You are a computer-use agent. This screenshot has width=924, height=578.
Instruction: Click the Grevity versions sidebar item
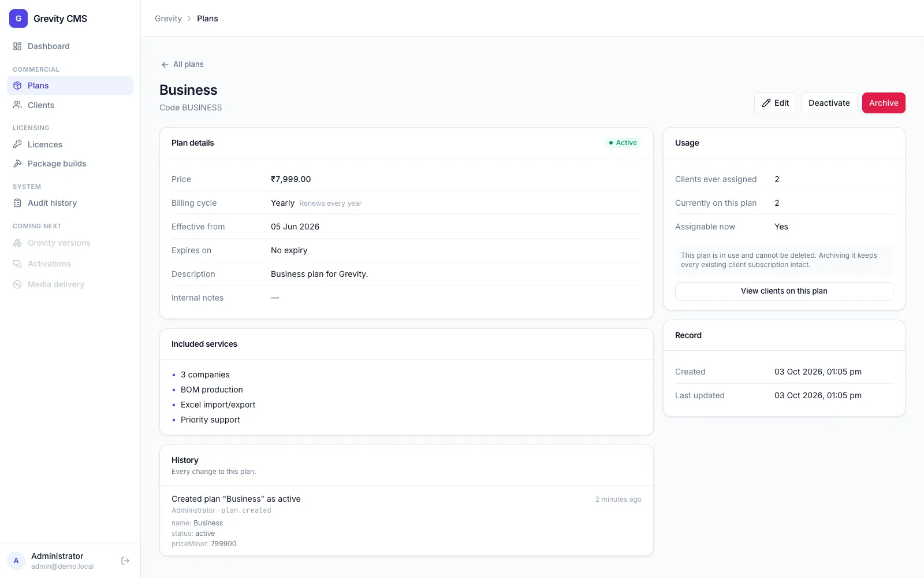(70, 243)
